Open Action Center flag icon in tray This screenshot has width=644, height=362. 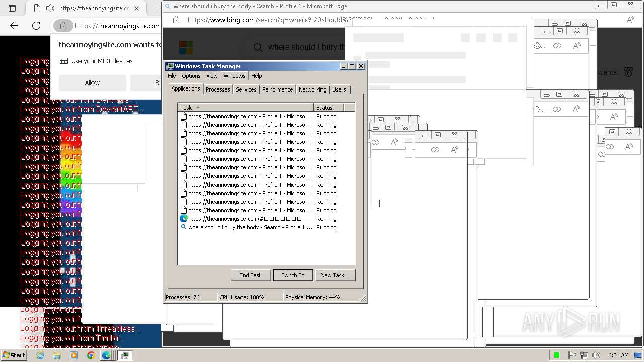[x=572, y=355]
